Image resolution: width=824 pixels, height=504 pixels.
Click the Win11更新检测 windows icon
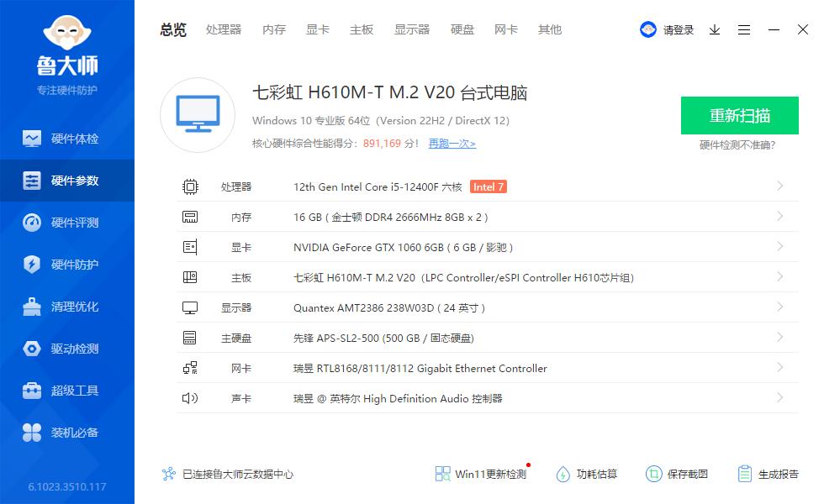442,474
